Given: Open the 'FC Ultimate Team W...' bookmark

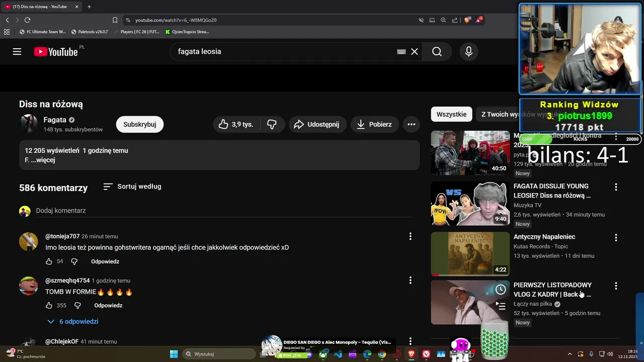Looking at the screenshot, I should click(x=42, y=32).
